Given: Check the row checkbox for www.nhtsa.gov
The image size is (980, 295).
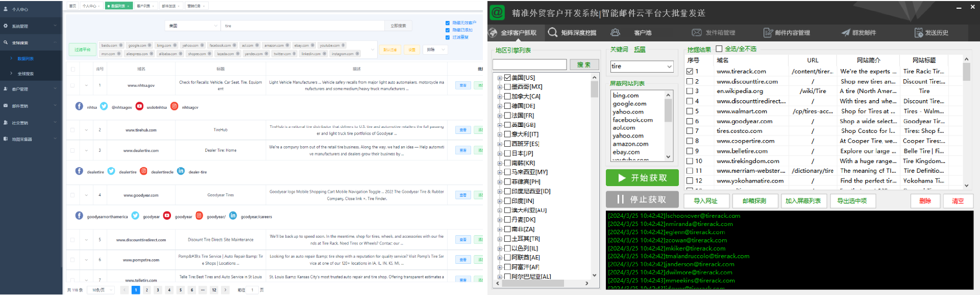Looking at the screenshot, I should [x=72, y=85].
